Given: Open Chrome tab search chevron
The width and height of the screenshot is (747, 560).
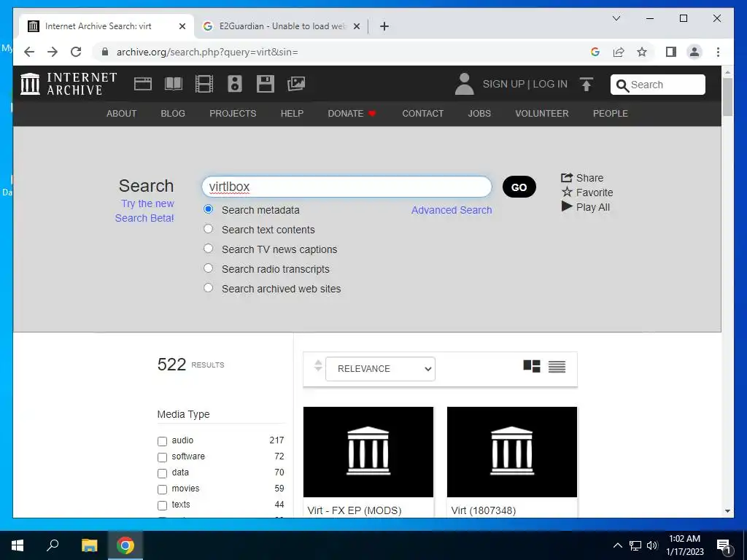Looking at the screenshot, I should (616, 18).
